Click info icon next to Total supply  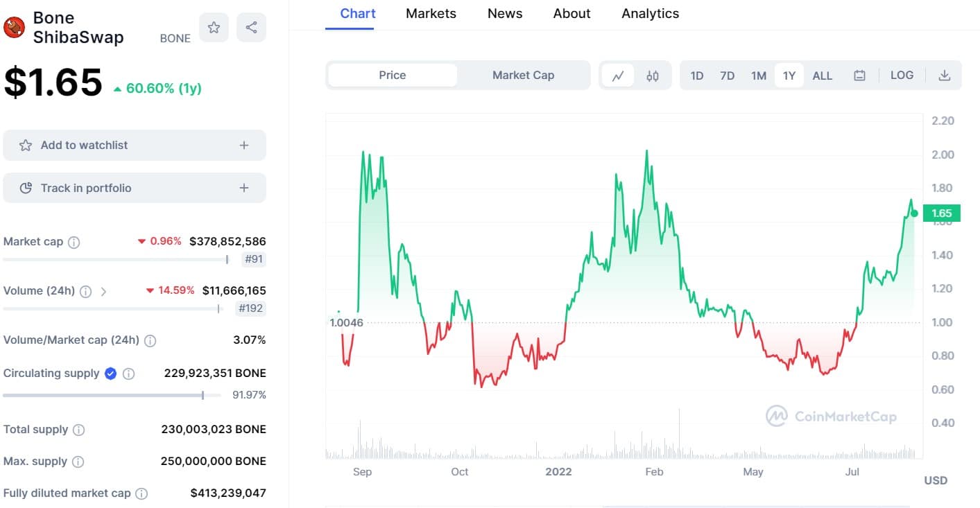coord(78,430)
